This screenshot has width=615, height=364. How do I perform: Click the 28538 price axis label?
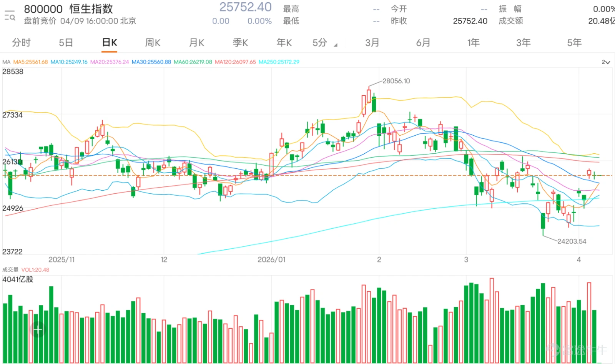click(x=13, y=71)
